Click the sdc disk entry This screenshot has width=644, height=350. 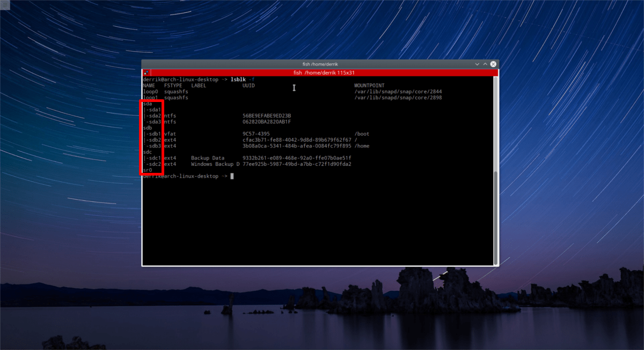pyautogui.click(x=147, y=152)
